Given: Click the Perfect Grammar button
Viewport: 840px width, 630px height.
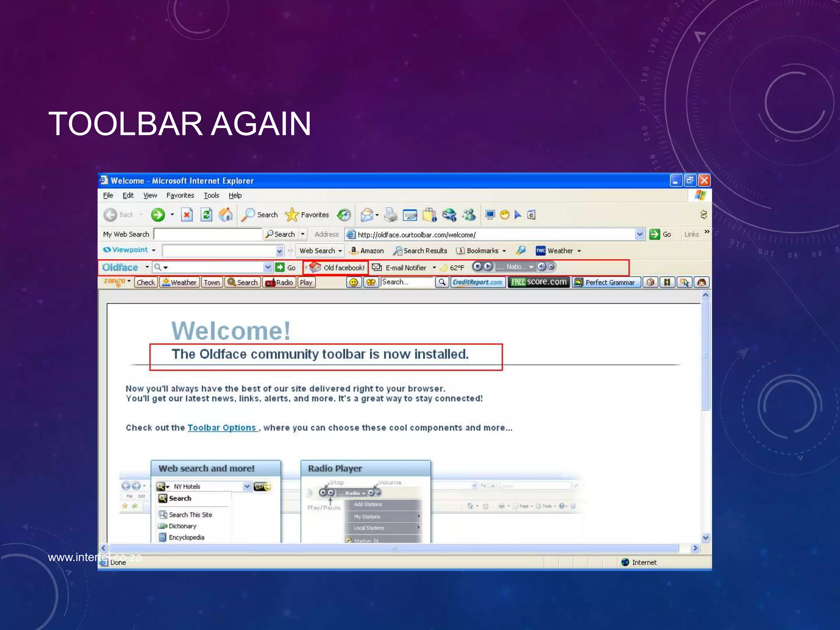Looking at the screenshot, I should coord(605,282).
